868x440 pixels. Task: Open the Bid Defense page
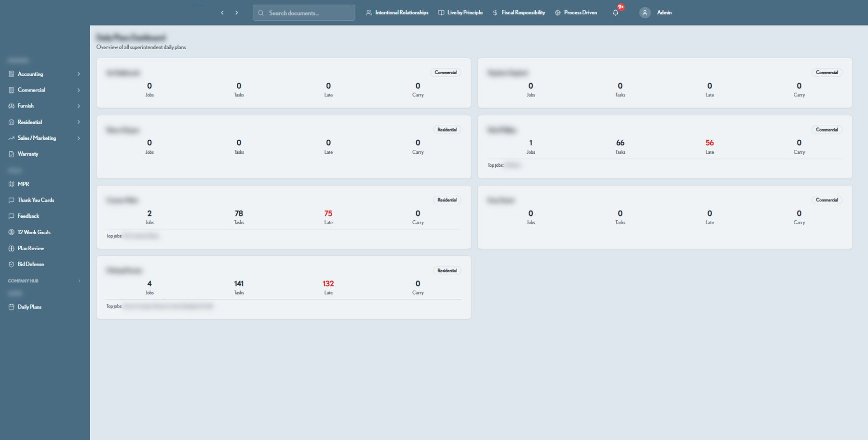pos(45,264)
